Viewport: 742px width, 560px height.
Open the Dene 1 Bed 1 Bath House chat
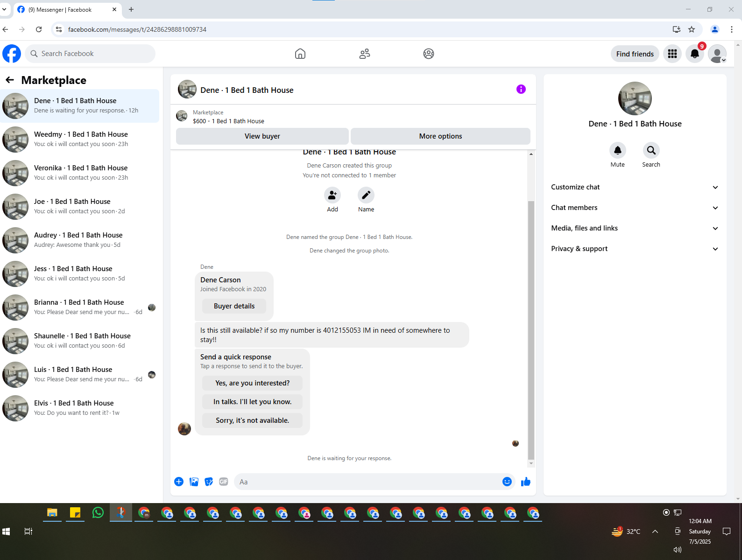(x=80, y=106)
